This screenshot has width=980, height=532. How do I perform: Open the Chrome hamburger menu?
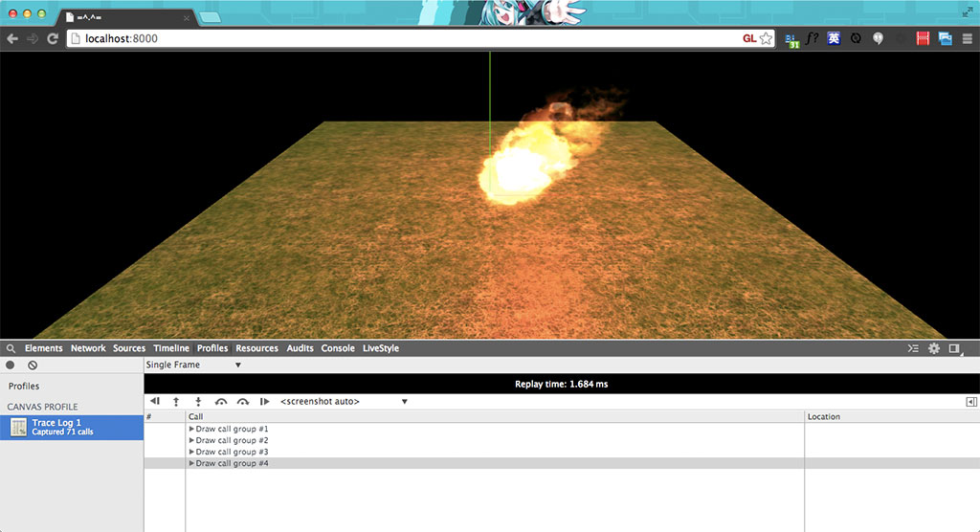968,38
